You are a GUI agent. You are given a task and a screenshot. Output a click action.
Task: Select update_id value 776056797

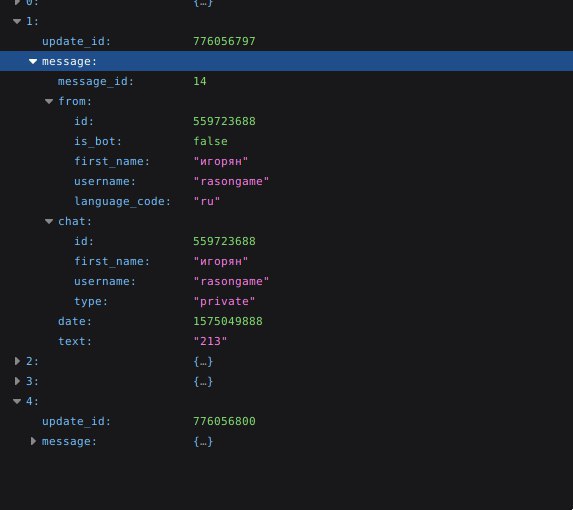[x=224, y=41]
